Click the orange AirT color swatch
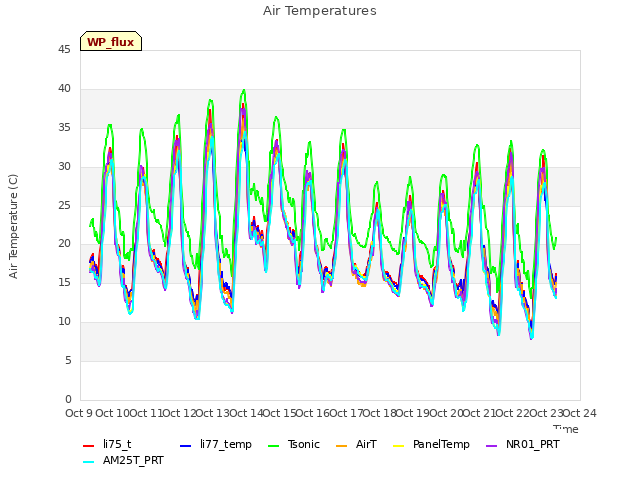The image size is (640, 480). coord(341,446)
